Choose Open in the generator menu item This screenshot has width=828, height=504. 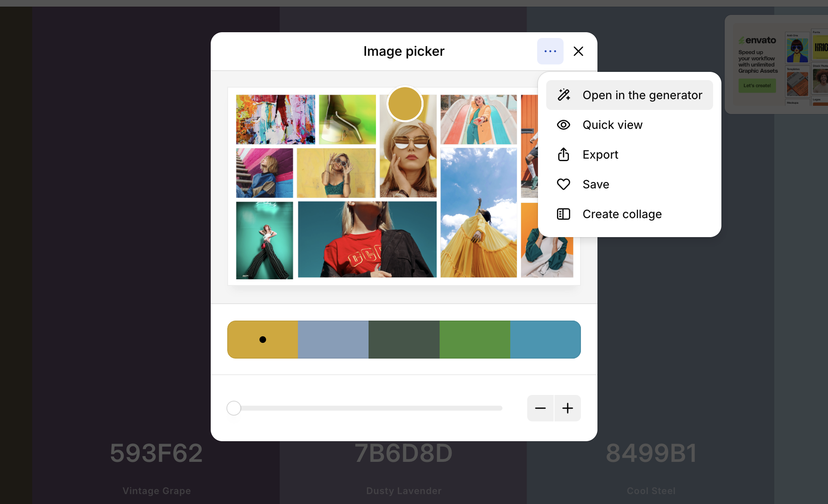tap(642, 95)
